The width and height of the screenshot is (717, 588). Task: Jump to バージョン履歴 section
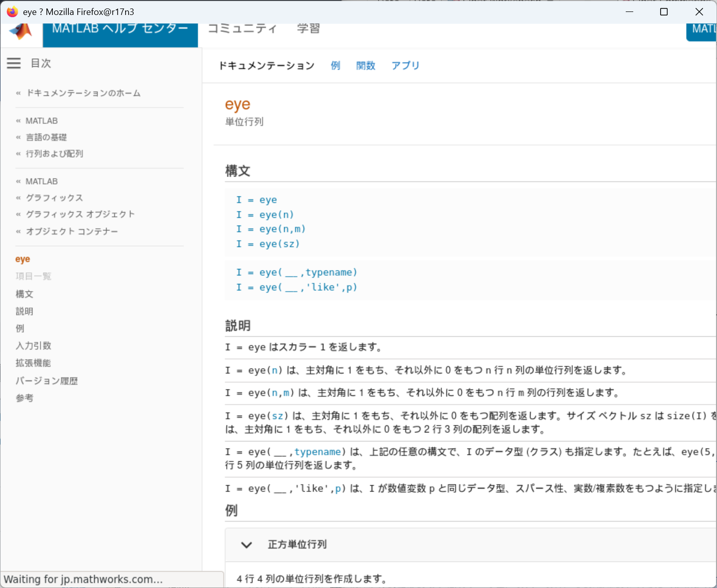[46, 381]
